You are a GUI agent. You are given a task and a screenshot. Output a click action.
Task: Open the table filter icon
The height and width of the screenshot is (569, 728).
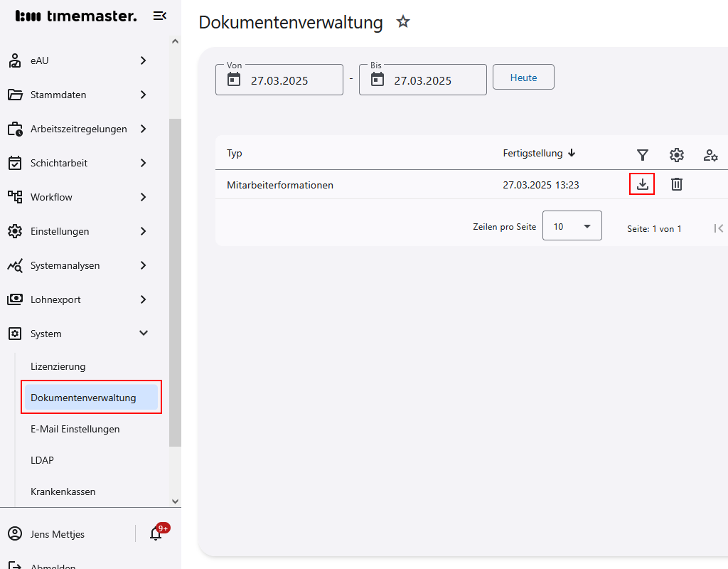click(x=642, y=154)
